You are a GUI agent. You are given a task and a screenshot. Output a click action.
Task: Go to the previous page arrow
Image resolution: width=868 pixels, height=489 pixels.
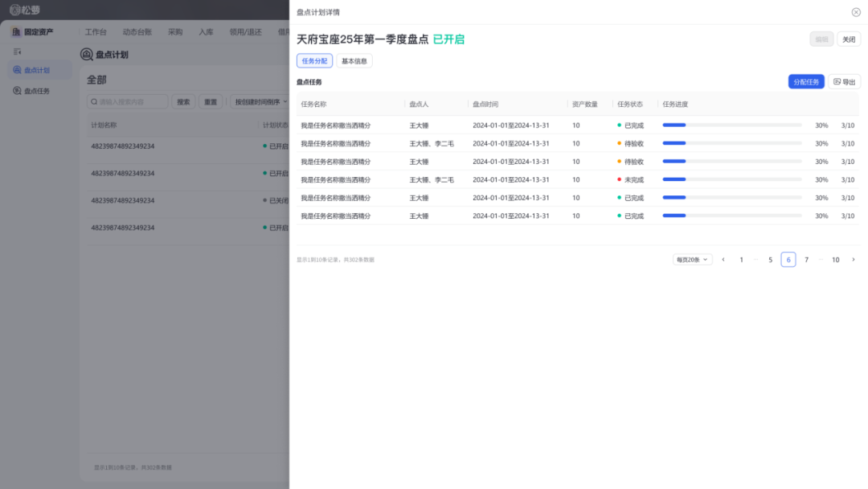723,260
